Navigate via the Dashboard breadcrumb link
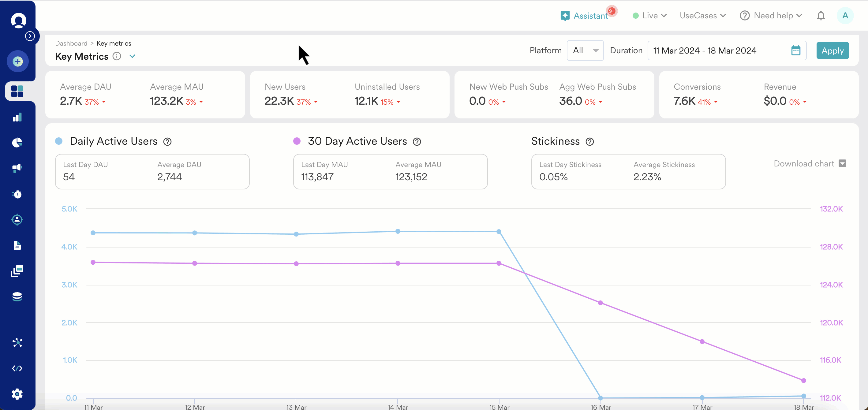This screenshot has width=868, height=410. click(x=71, y=43)
